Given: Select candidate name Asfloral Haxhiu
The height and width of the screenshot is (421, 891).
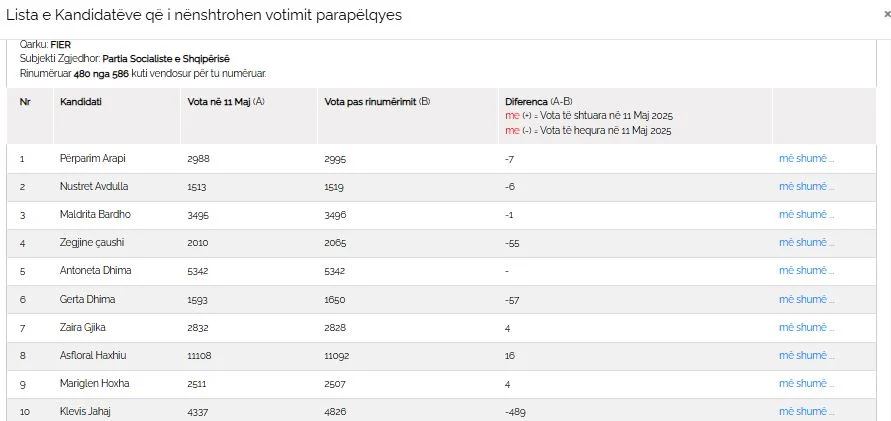Looking at the screenshot, I should point(93,356).
